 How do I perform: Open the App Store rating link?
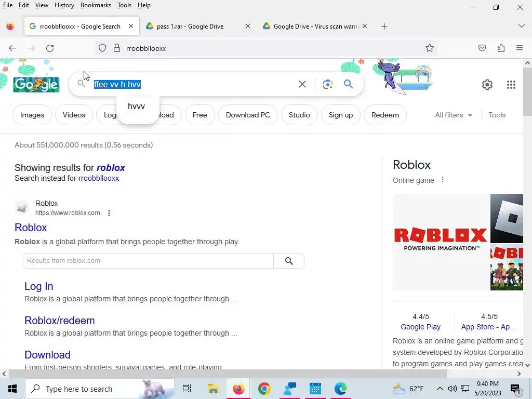tap(488, 327)
